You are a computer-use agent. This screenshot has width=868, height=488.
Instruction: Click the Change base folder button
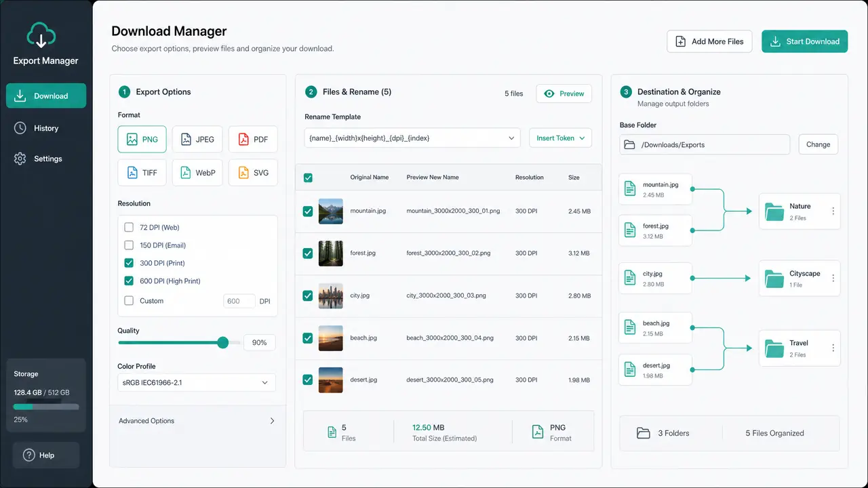[818, 144]
